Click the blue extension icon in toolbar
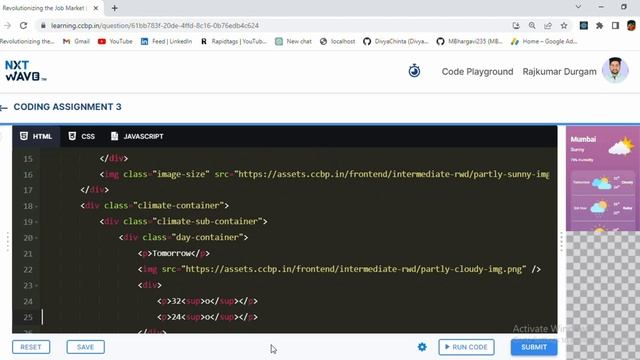Viewport: 640px width, 360px height. [x=584, y=25]
